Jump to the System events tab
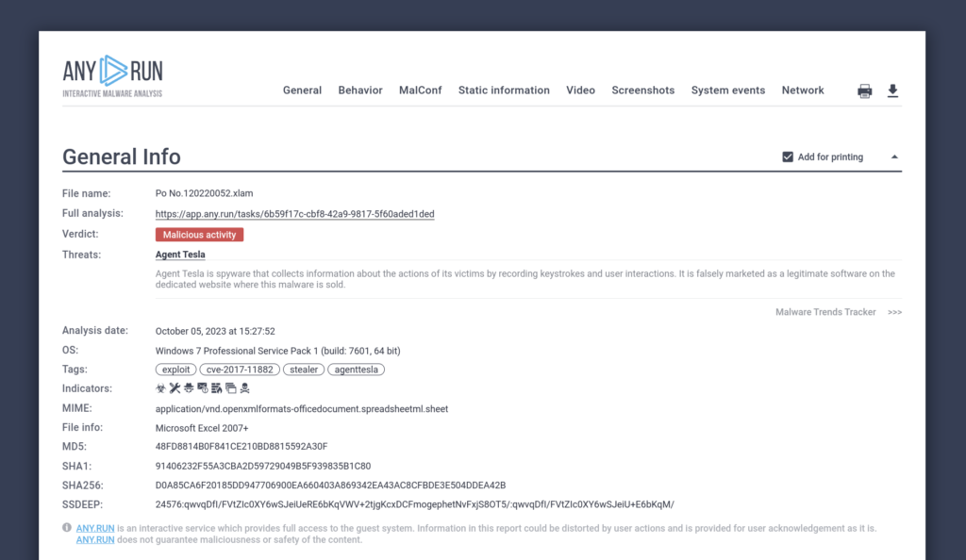966x560 pixels. click(728, 91)
